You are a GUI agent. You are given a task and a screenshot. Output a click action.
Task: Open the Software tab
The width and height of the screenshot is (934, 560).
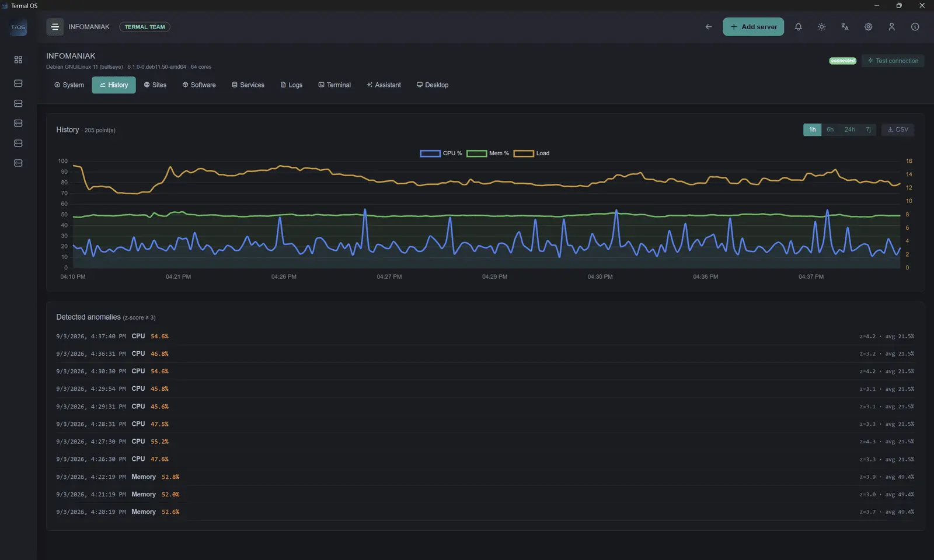click(x=199, y=85)
